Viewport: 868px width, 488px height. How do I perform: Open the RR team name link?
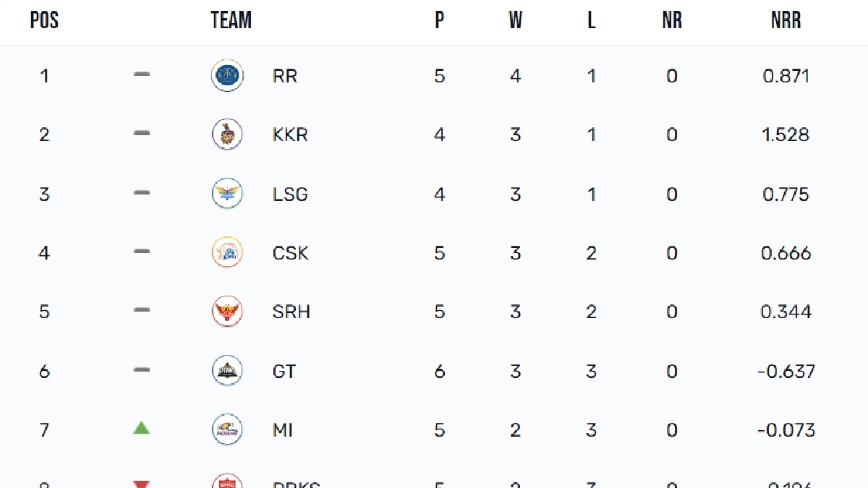[285, 76]
